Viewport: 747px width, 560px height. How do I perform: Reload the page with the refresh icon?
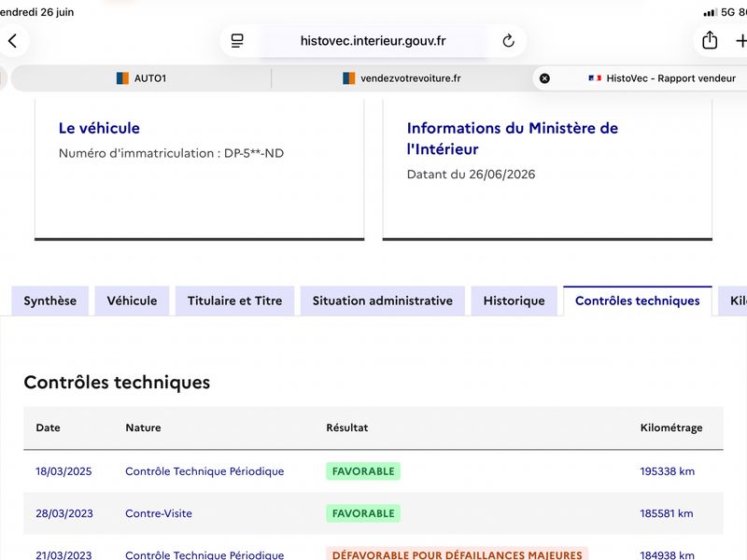508,41
